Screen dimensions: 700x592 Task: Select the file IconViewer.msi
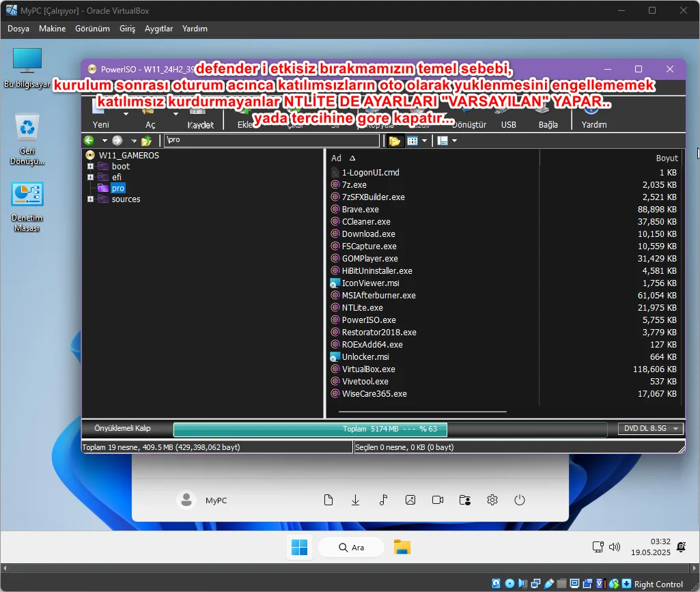tap(371, 283)
